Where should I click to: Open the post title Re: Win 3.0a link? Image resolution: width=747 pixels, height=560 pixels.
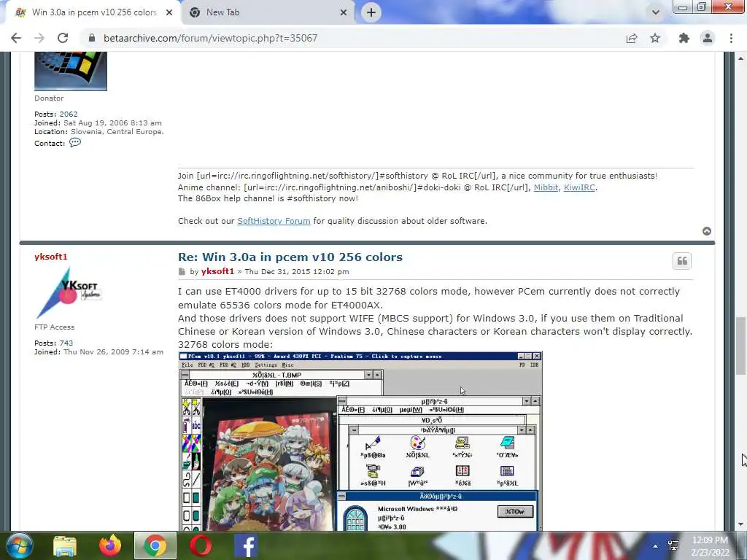pyautogui.click(x=290, y=257)
